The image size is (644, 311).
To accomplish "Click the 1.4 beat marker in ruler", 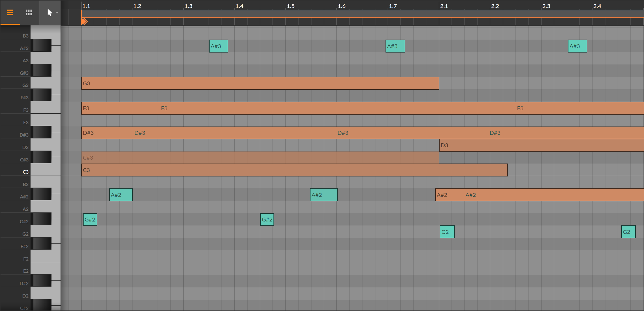I will pos(239,6).
